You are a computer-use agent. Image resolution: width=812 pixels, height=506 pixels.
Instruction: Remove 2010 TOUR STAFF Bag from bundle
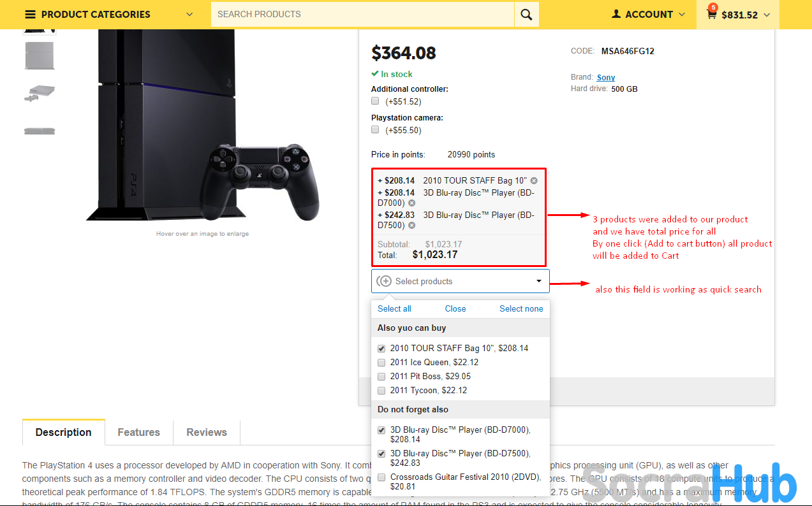[534, 181]
